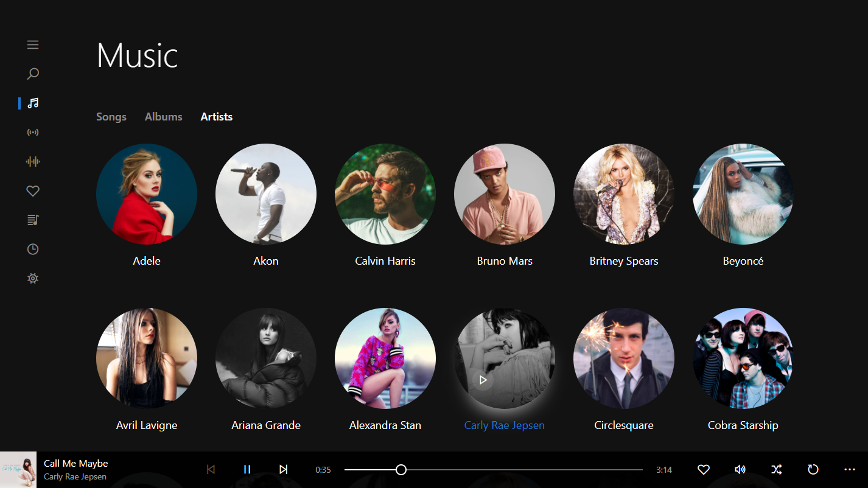Click the blue Carly Rae Jepsen artist name
868x488 pixels.
tap(505, 425)
